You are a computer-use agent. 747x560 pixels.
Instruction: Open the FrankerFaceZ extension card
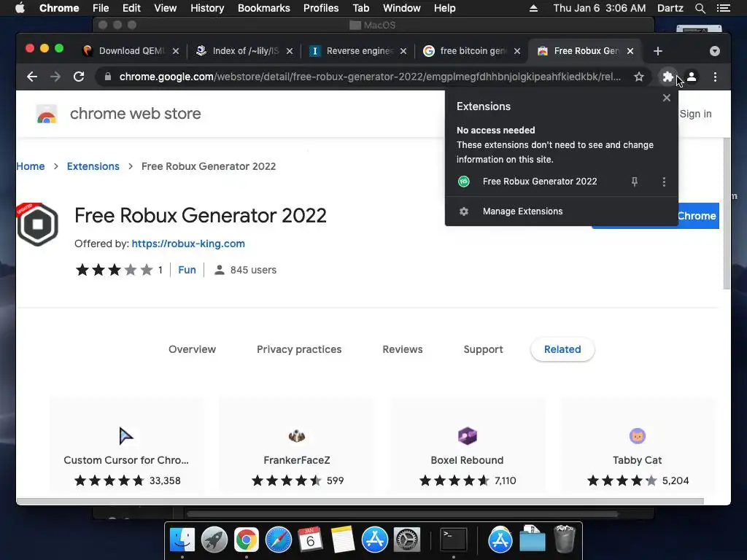(296, 444)
